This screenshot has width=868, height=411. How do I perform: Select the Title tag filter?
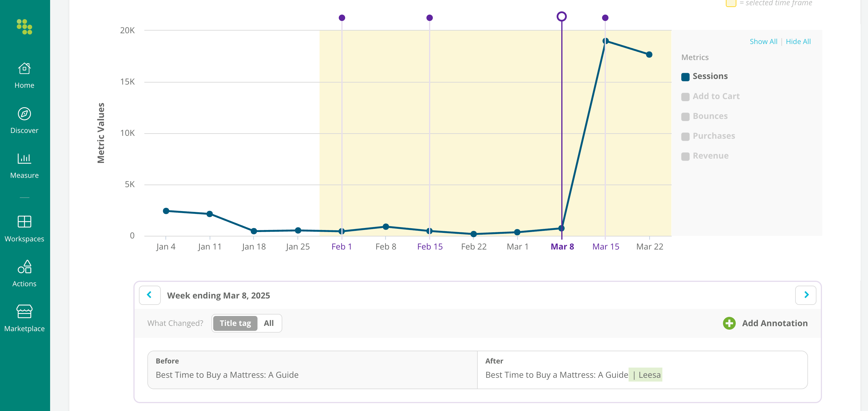pyautogui.click(x=235, y=323)
